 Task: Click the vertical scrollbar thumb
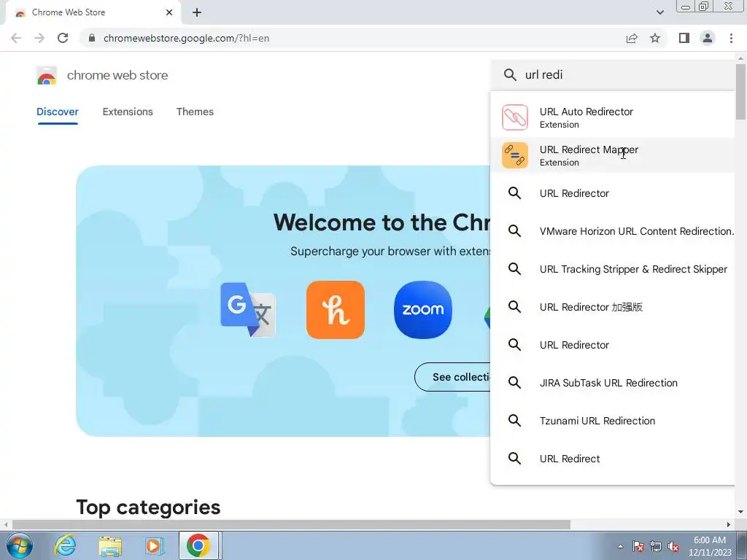[740, 91]
